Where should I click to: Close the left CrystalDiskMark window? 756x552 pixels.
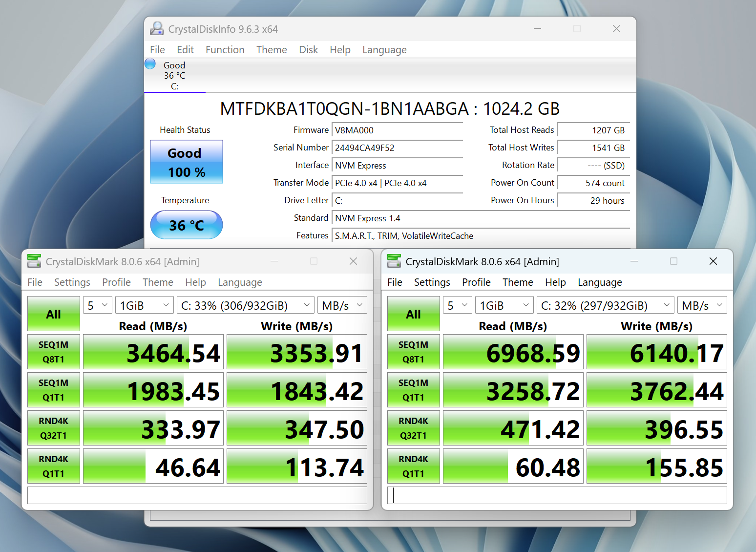[x=354, y=261]
